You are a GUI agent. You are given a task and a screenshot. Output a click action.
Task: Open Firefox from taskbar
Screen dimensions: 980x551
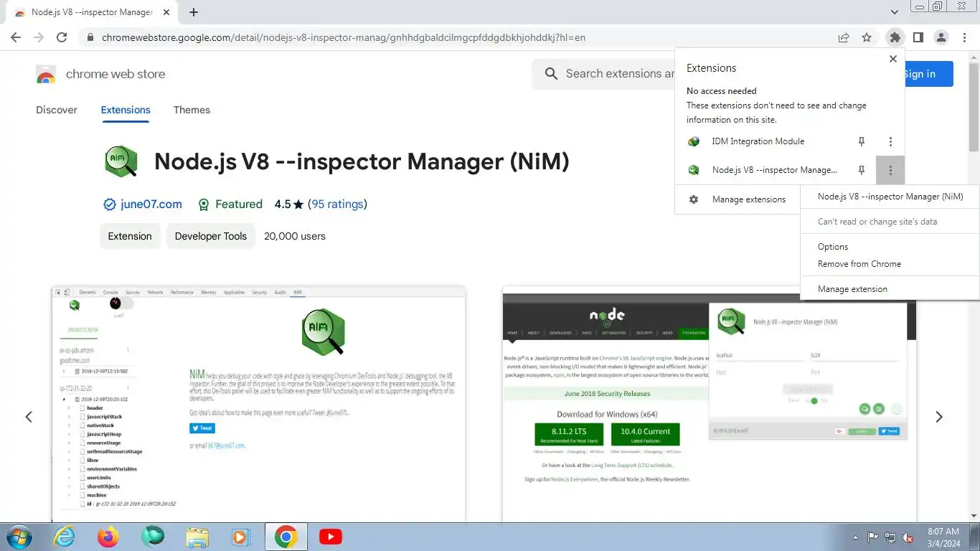click(x=108, y=537)
